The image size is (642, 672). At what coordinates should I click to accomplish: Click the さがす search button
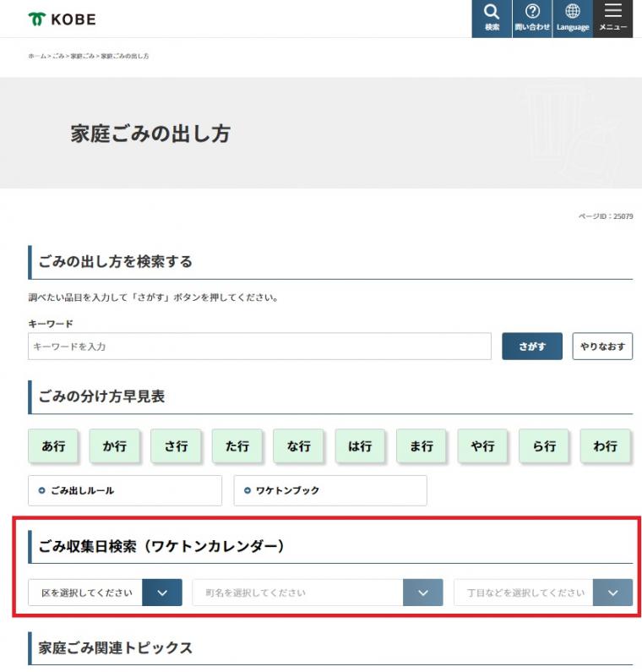point(532,347)
